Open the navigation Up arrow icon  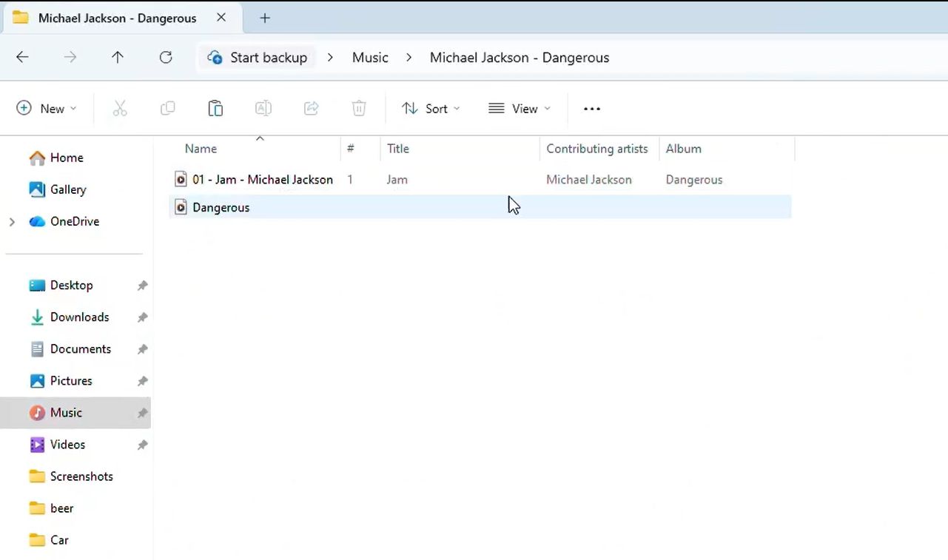[x=117, y=57]
